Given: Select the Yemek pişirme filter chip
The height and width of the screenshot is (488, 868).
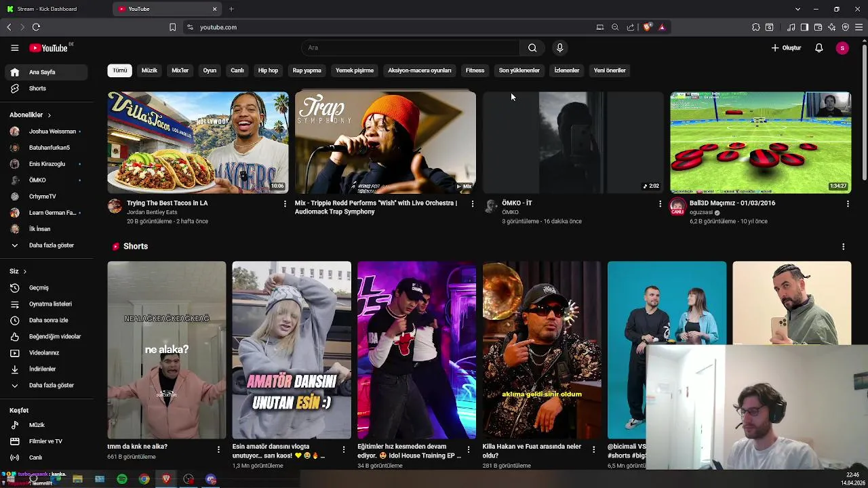Looking at the screenshot, I should (355, 70).
